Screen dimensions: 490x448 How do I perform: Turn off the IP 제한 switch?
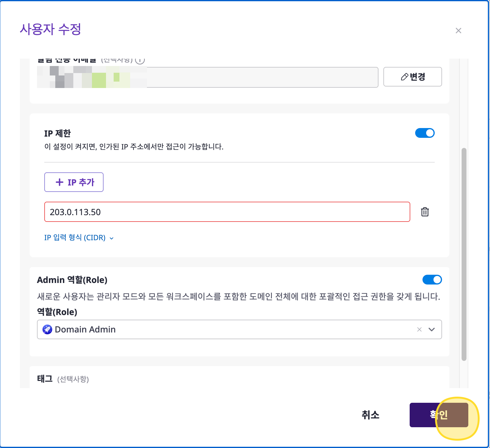coord(425,133)
